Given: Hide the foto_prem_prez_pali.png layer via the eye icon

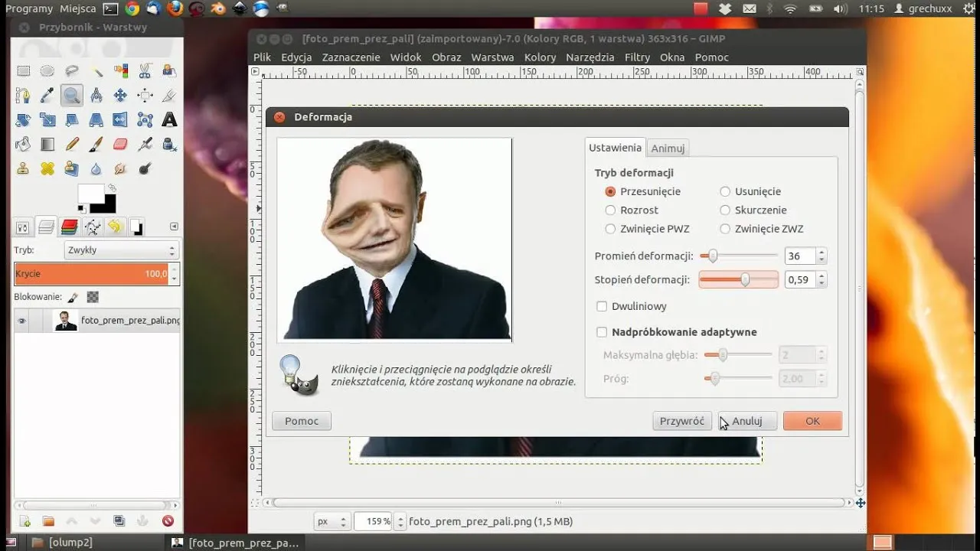Looking at the screenshot, I should click(22, 321).
